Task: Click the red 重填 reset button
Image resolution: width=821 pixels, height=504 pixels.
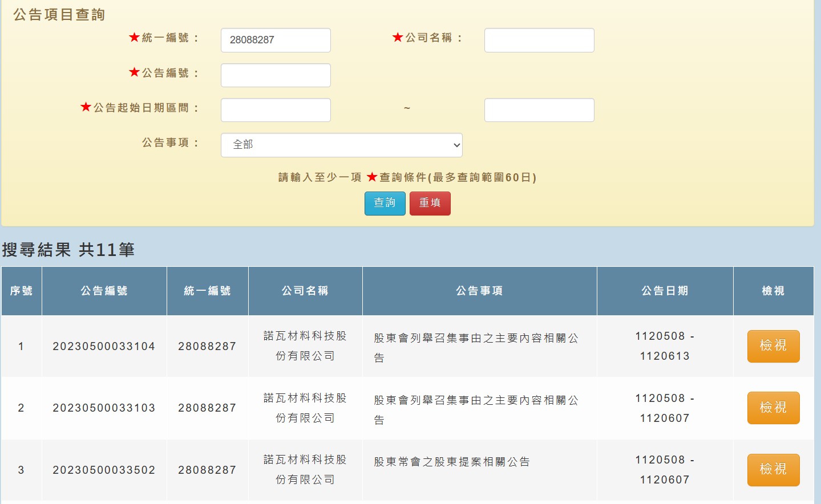Action: point(430,204)
